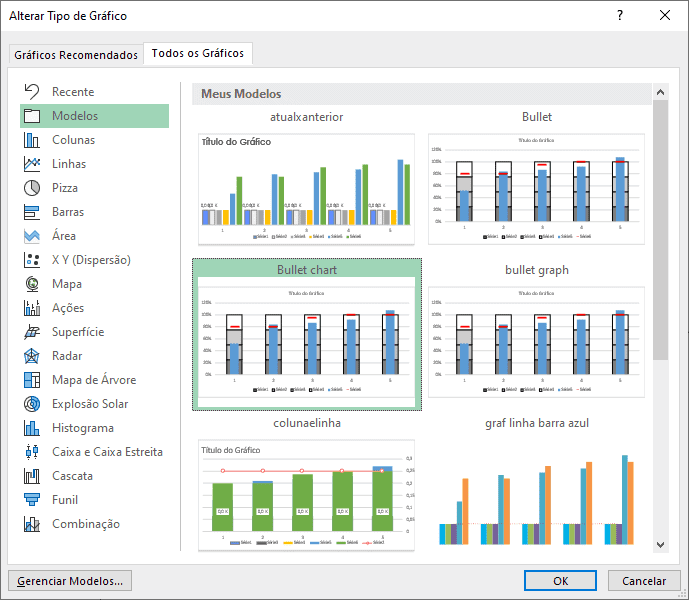Choose the colunaelinha template thumbnail

coord(307,494)
